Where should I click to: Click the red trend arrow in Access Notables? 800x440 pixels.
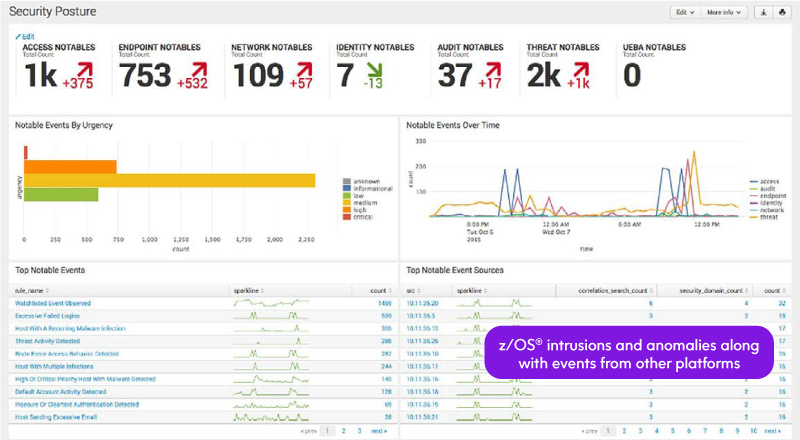pos(86,69)
